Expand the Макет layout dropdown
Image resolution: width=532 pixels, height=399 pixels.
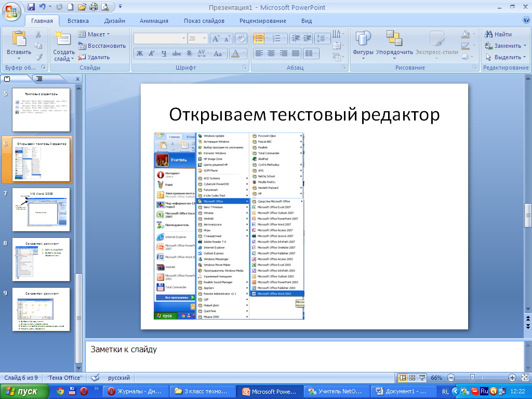click(x=95, y=34)
